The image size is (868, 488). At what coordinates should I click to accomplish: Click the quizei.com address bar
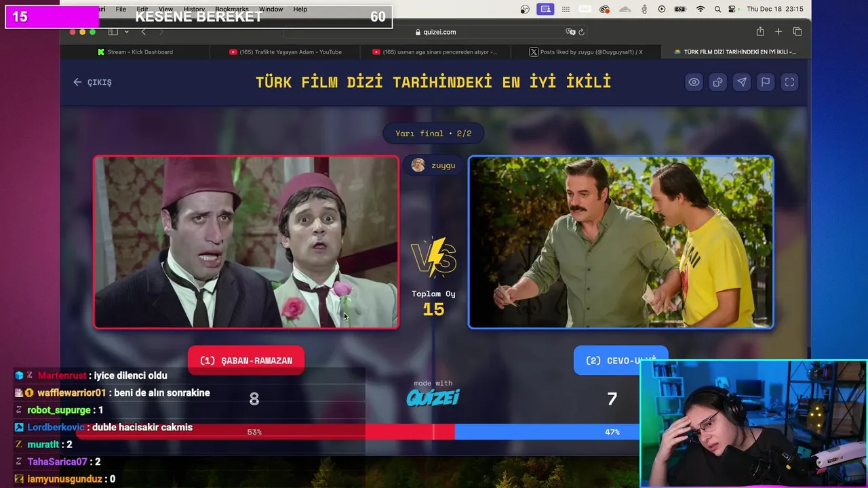435,32
